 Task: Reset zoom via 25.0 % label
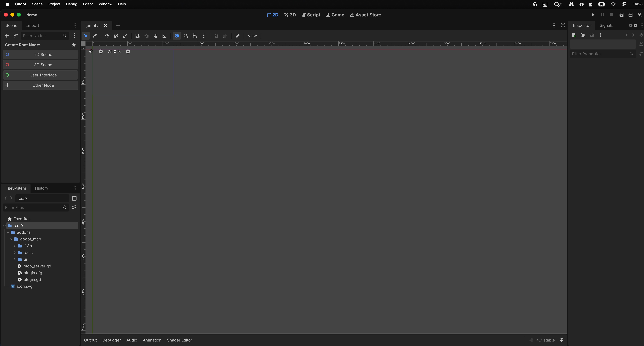114,51
